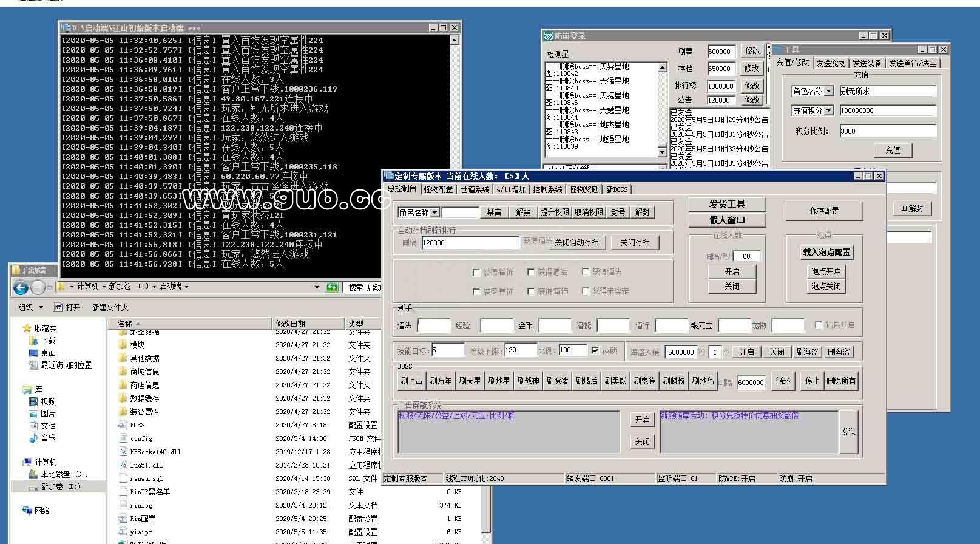980x544 pixels.
Task: Open the 商店信息 folder icon
Action: click(123, 385)
